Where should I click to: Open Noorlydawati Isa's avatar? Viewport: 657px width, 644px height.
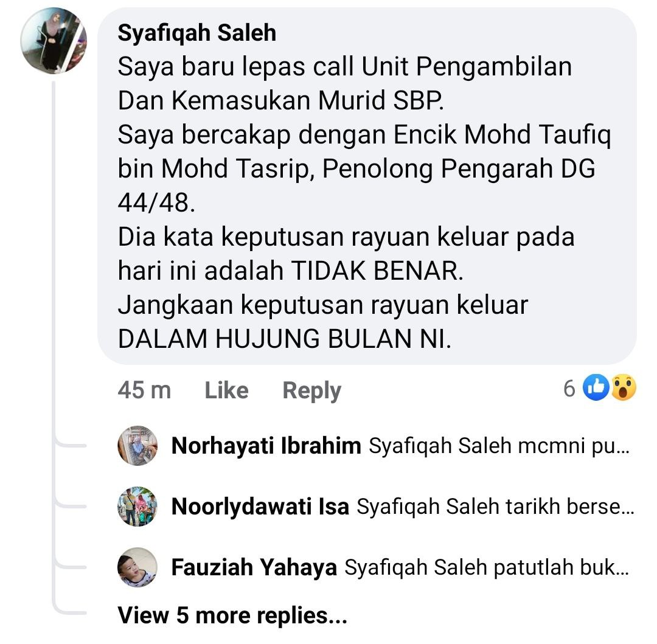coord(137,507)
